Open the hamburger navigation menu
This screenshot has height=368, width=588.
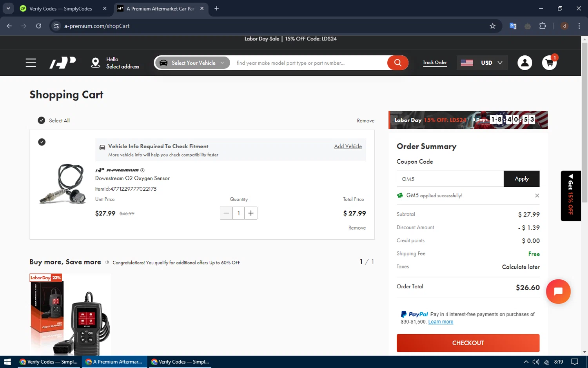(31, 63)
